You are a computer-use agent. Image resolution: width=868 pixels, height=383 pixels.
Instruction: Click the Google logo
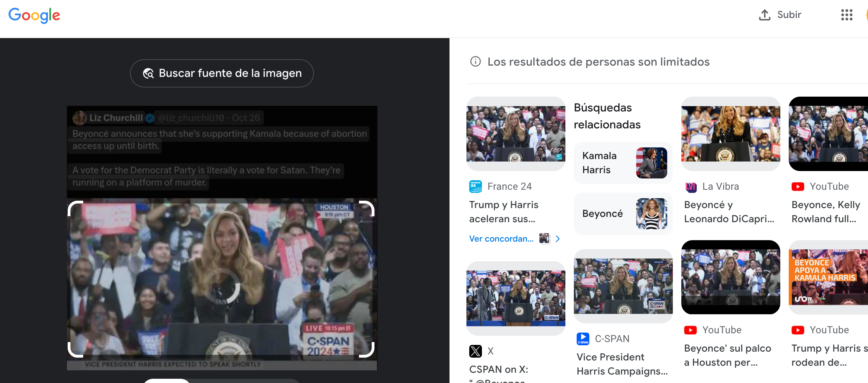(x=34, y=15)
